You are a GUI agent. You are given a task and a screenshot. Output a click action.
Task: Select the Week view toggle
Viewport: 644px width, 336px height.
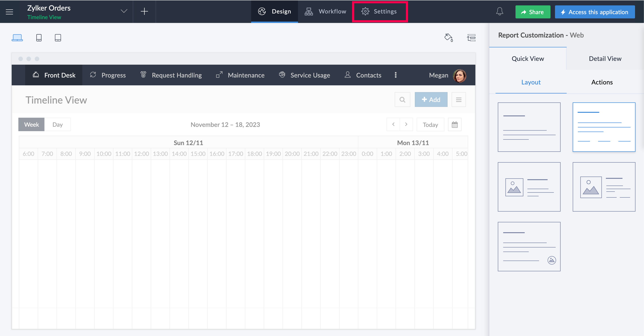31,124
